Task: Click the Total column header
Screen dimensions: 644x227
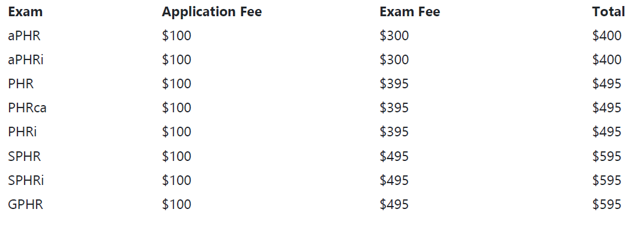Action: pos(608,12)
